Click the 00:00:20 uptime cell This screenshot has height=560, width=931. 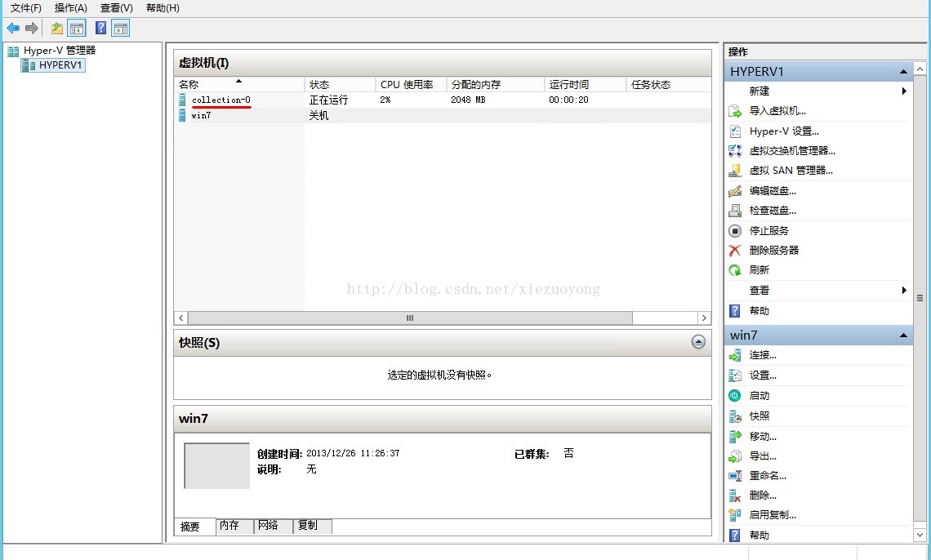tap(568, 100)
